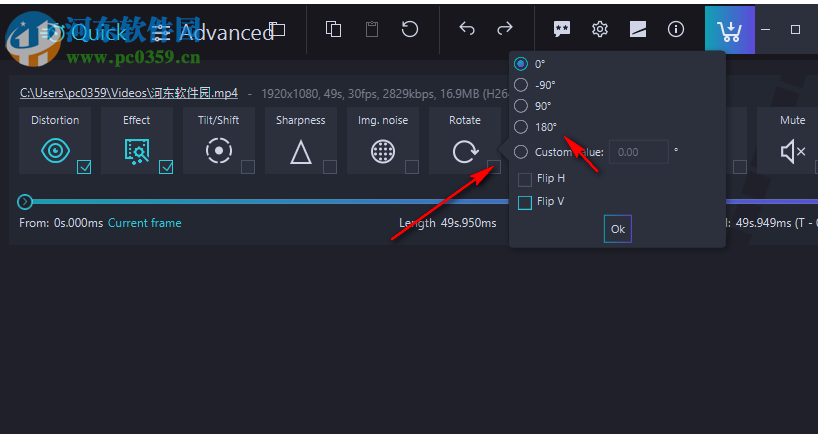Select the 180° rotation option
Viewport: 818px width, 434px height.
[x=521, y=127]
